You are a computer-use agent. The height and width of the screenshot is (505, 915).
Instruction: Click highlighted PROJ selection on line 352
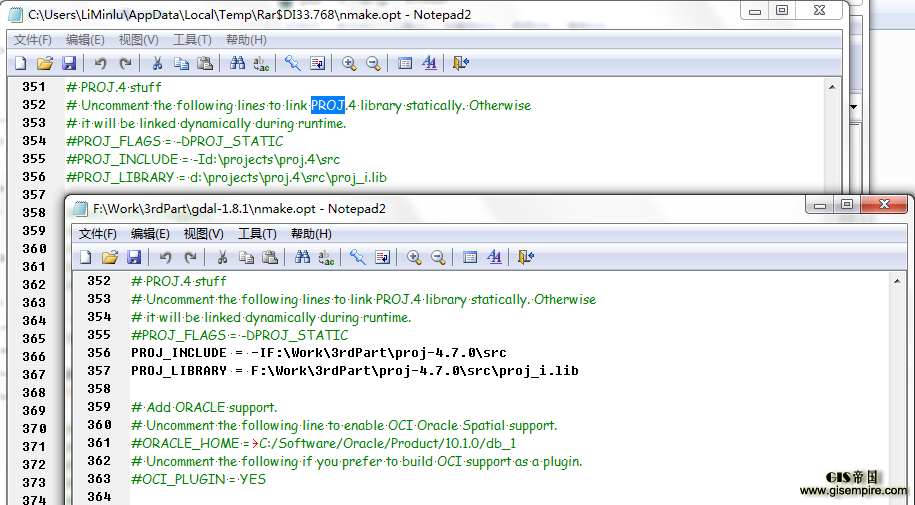[328, 105]
